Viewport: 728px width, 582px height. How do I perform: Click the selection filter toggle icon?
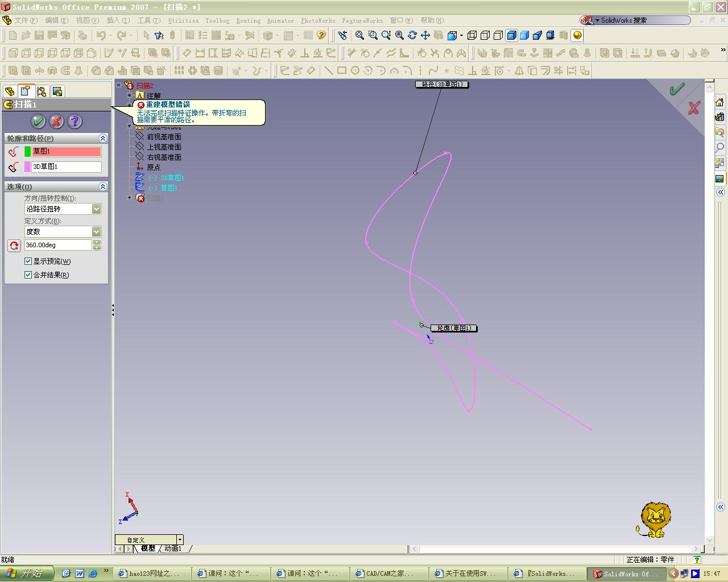159,35
